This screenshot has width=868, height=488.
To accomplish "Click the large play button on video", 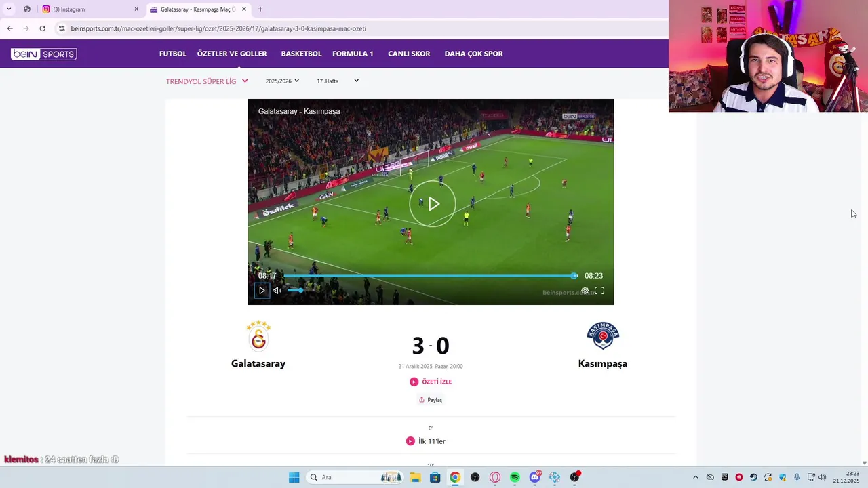I will (433, 204).
